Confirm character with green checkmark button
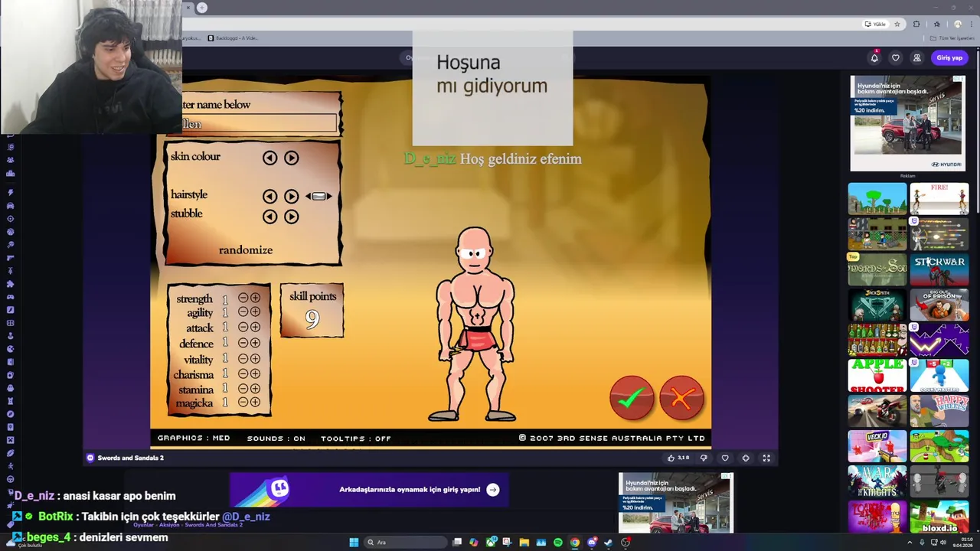Image resolution: width=980 pixels, height=551 pixels. point(632,398)
